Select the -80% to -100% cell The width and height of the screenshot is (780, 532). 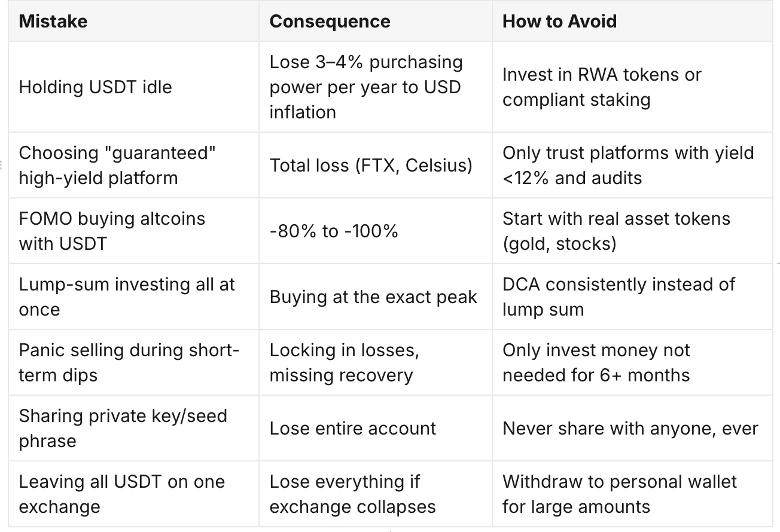click(376, 231)
